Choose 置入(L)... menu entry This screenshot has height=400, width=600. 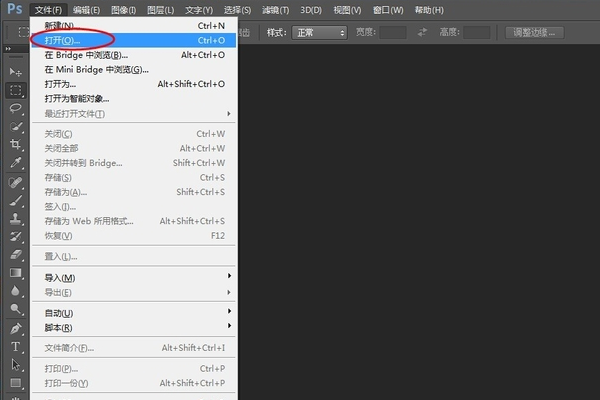click(134, 256)
